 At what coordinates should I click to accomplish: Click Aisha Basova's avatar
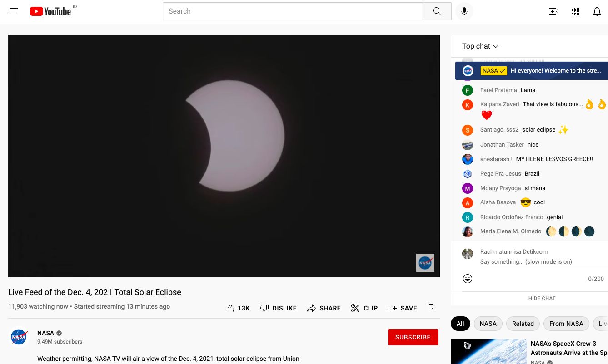(x=468, y=203)
